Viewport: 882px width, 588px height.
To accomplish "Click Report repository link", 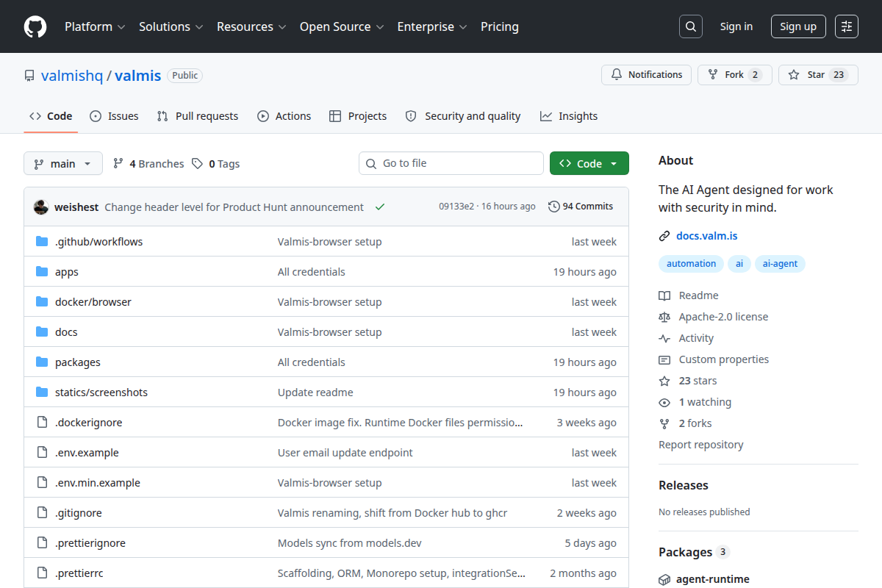I will tap(700, 445).
